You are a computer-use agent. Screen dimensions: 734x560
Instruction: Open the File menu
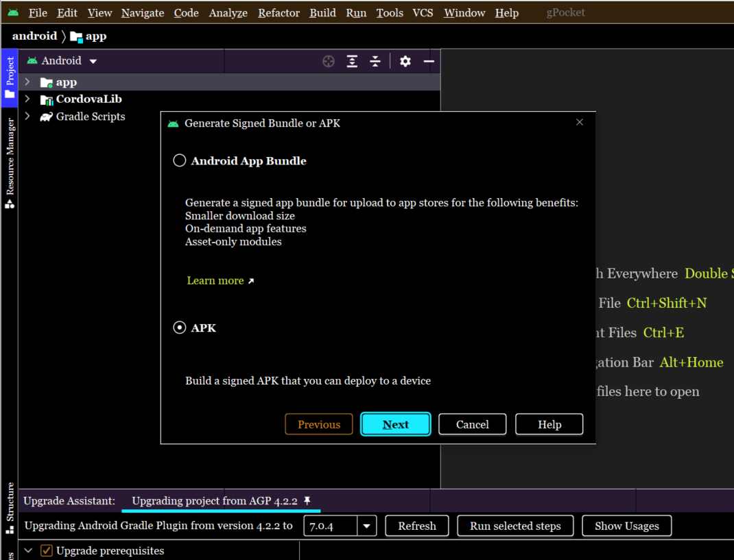pyautogui.click(x=38, y=13)
